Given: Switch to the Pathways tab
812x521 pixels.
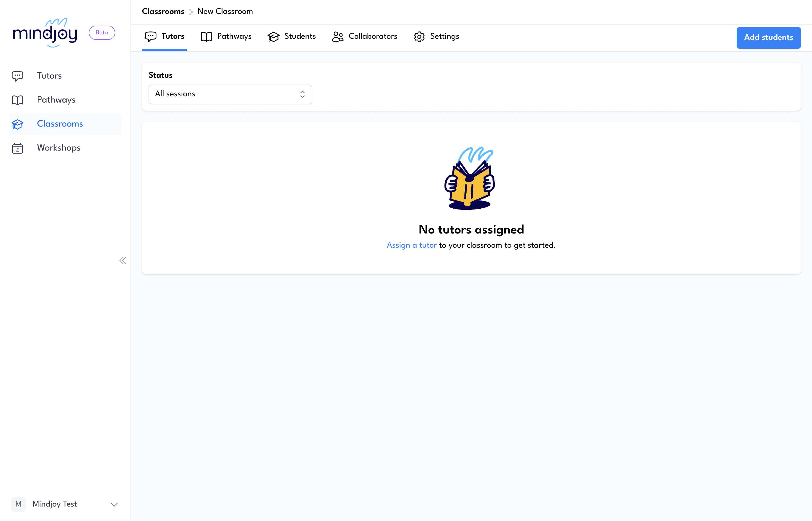Looking at the screenshot, I should coord(226,37).
